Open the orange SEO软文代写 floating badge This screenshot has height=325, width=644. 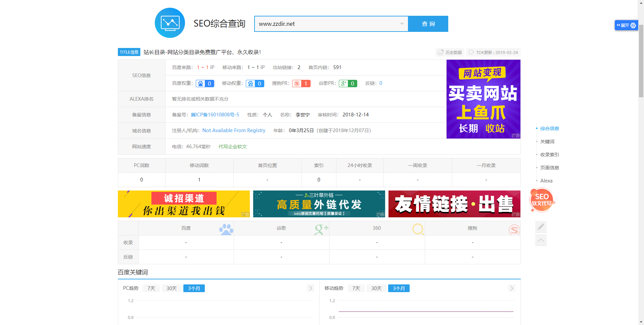pos(542,200)
